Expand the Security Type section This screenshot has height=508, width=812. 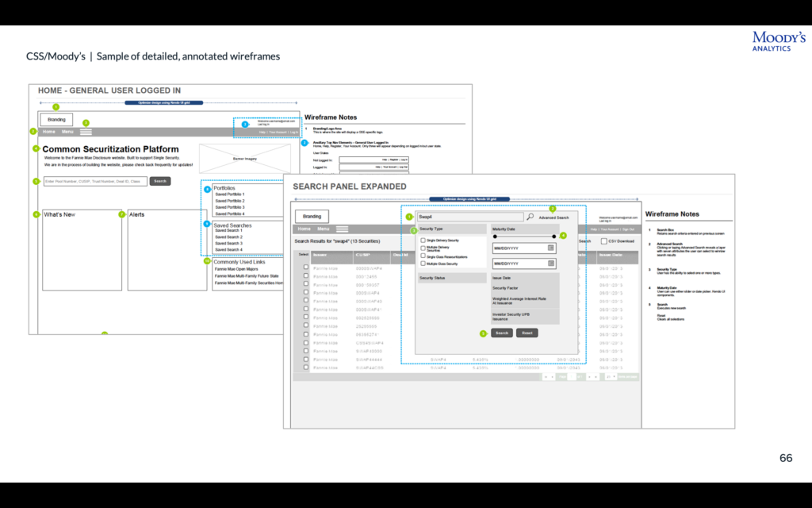point(452,229)
